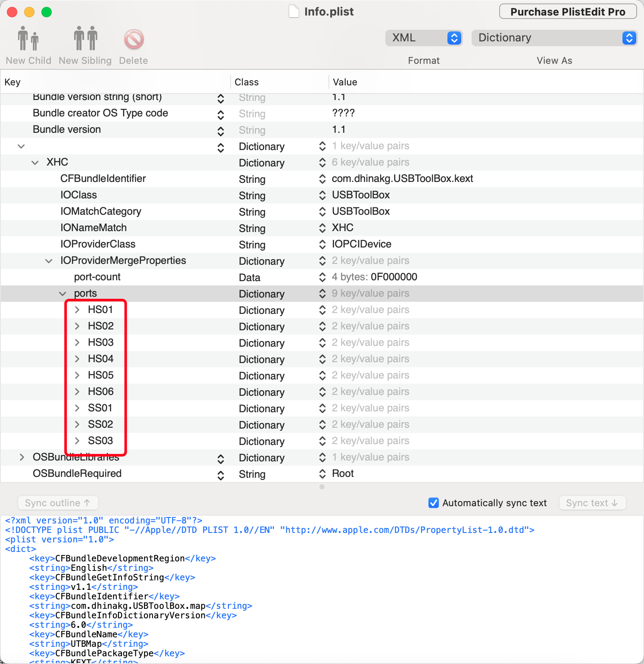Collapse the IOProviderMergeProperties dictionary
Screen dimensions: 644x664
(48, 260)
